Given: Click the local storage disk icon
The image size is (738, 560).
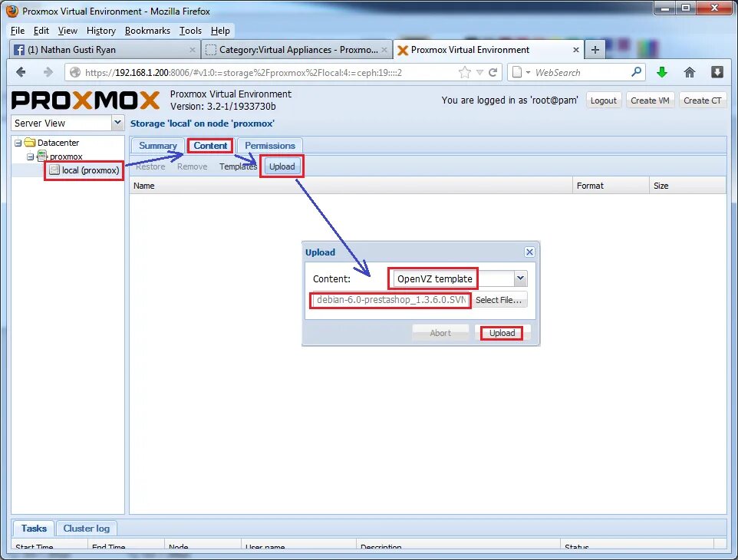Looking at the screenshot, I should (54, 170).
